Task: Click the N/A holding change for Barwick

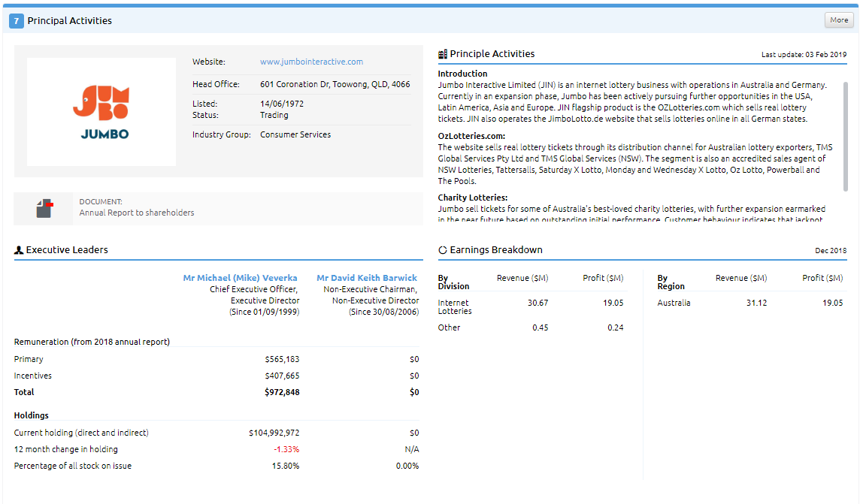Action: point(412,449)
